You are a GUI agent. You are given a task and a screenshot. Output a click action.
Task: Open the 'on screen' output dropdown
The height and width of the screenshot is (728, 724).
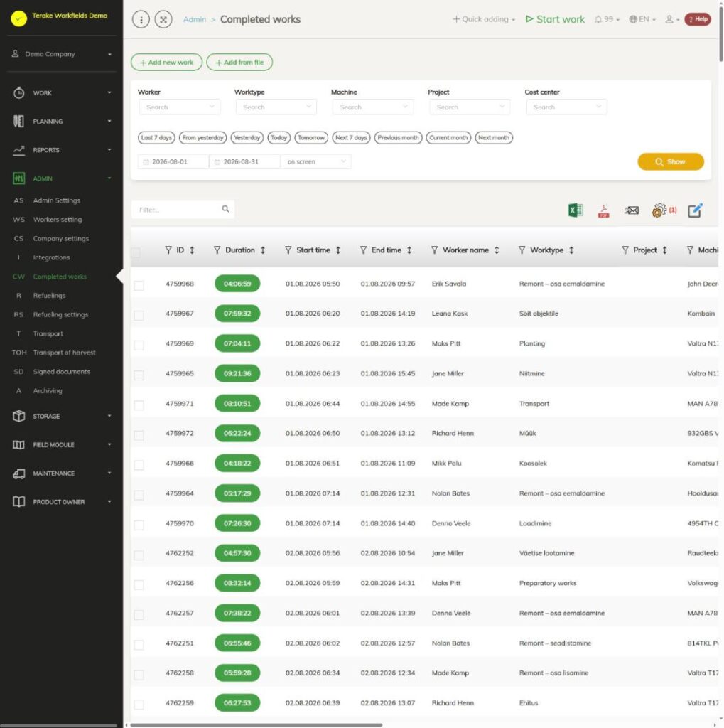point(316,161)
